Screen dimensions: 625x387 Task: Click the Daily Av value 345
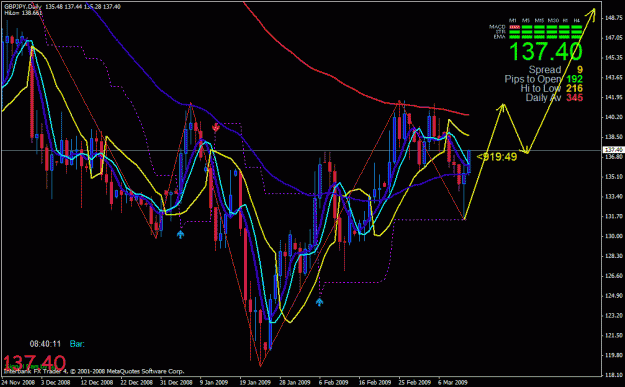point(574,98)
